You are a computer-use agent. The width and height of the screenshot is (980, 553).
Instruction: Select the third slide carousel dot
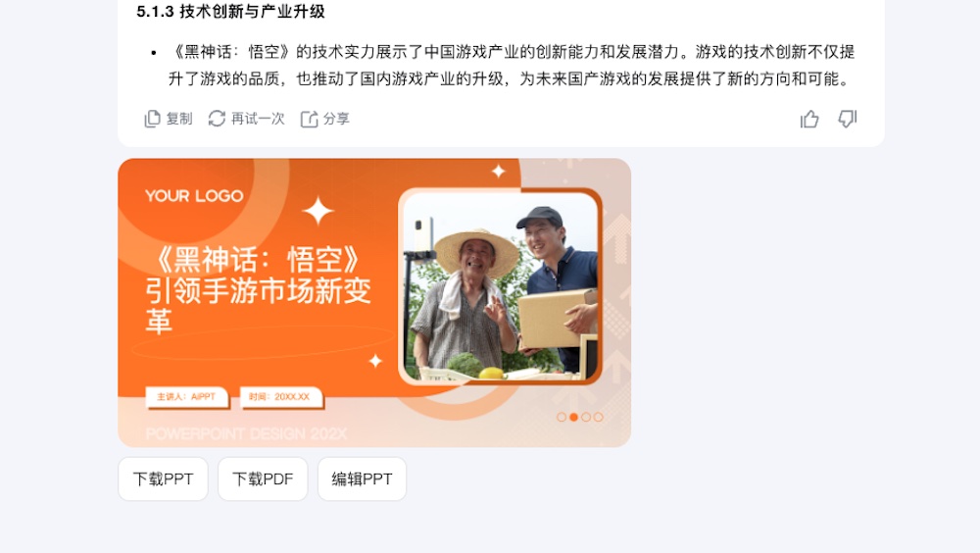(586, 418)
